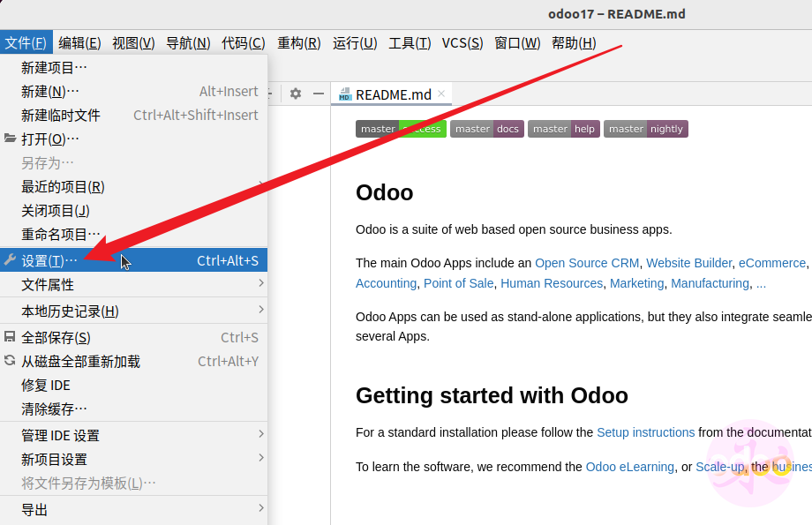Screen dimensions: 812x525
Task: Open the Scale-up link
Action: [720, 467]
